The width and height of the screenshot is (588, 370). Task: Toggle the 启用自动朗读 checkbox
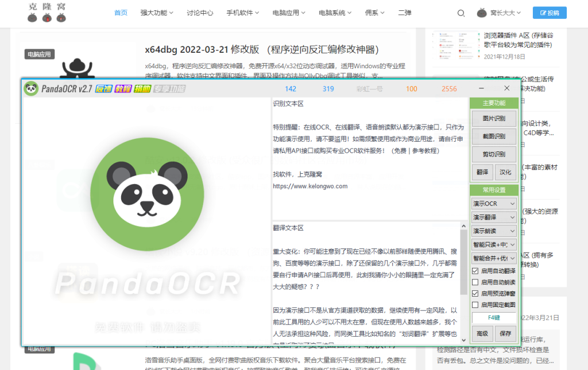pyautogui.click(x=475, y=282)
